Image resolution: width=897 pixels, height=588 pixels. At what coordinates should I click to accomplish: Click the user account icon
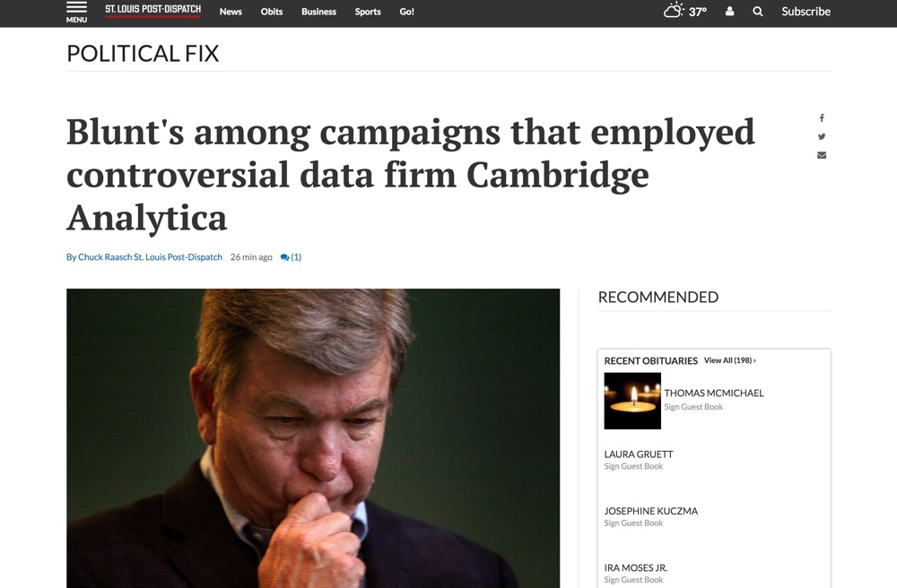pyautogui.click(x=729, y=12)
